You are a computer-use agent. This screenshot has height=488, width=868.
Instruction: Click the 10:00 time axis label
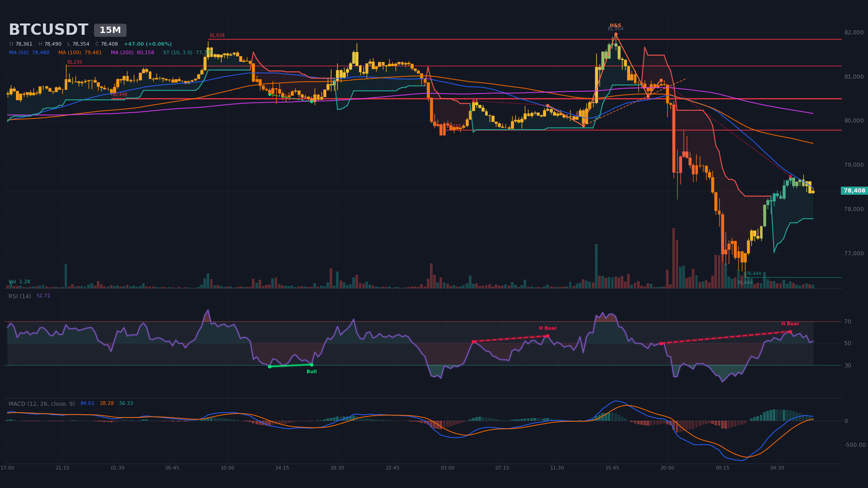tap(227, 468)
